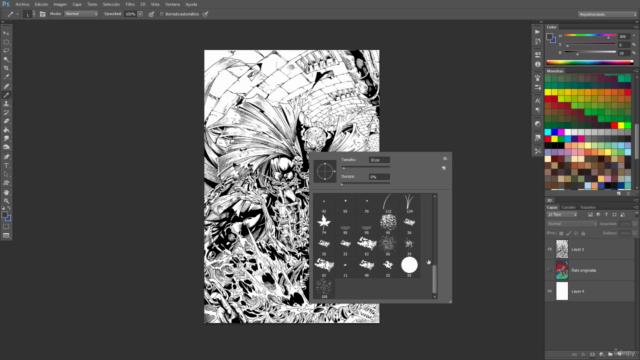Open the Archivo menu
Image resolution: width=640 pixels, height=360 pixels.
click(x=22, y=4)
